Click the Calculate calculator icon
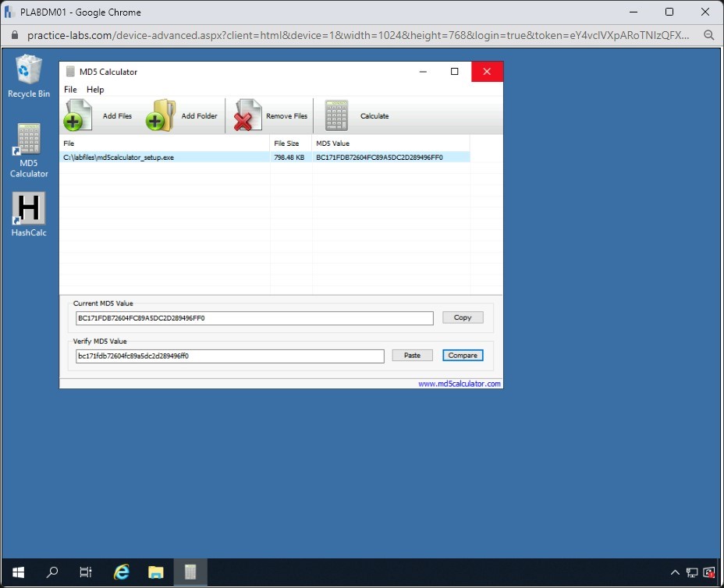 point(336,115)
